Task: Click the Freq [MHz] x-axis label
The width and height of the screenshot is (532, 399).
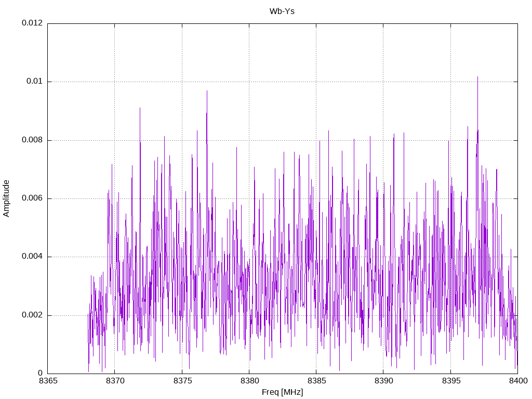Action: (x=282, y=392)
